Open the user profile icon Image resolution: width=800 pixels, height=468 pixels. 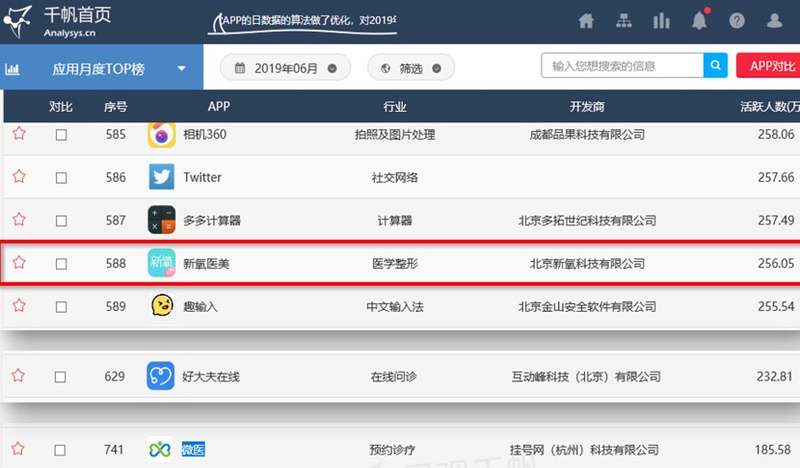(x=774, y=21)
